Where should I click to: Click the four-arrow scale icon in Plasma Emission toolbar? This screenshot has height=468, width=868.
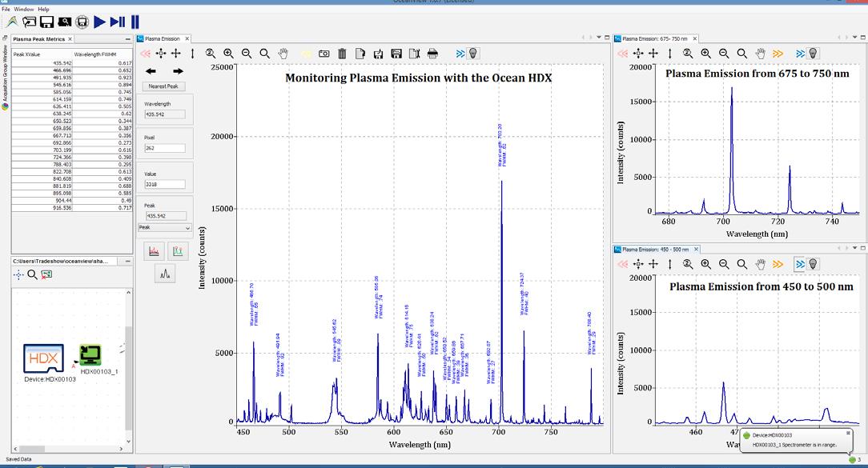click(176, 54)
